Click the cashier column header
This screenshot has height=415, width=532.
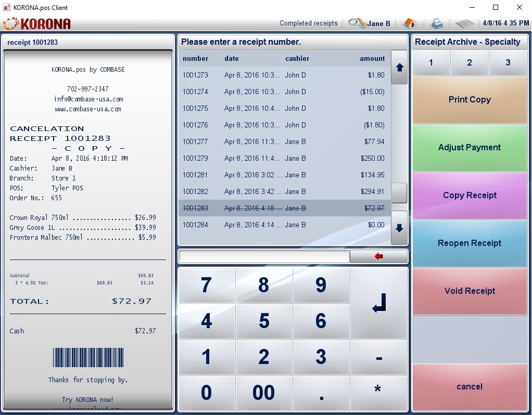coord(297,58)
